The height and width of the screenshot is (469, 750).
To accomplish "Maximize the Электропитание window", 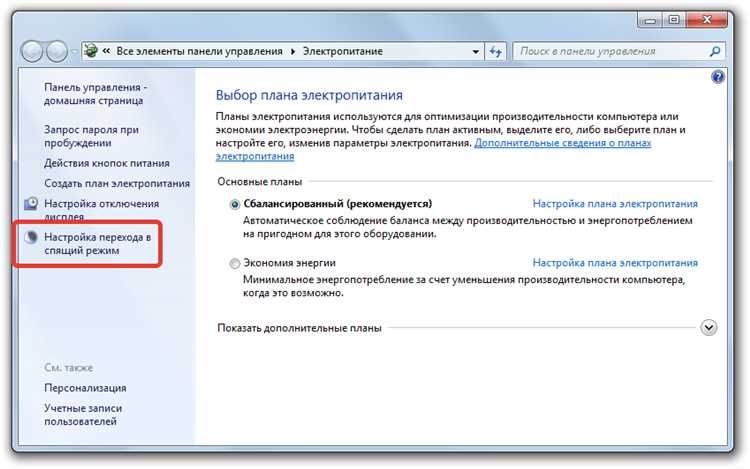I will (x=674, y=20).
